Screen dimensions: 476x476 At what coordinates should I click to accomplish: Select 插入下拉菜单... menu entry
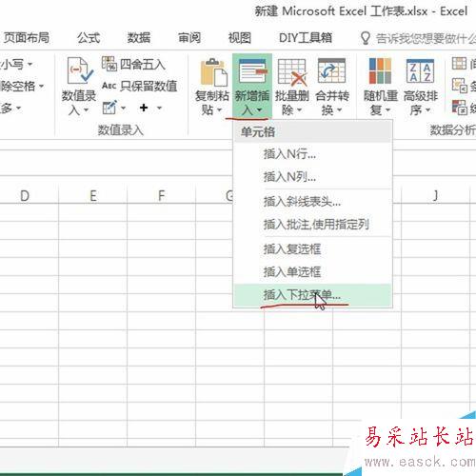pyautogui.click(x=312, y=295)
